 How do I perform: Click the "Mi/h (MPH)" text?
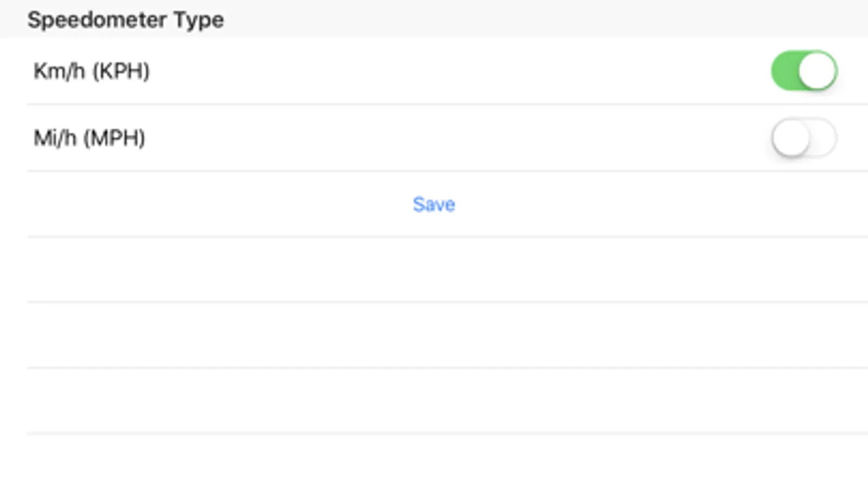point(89,138)
